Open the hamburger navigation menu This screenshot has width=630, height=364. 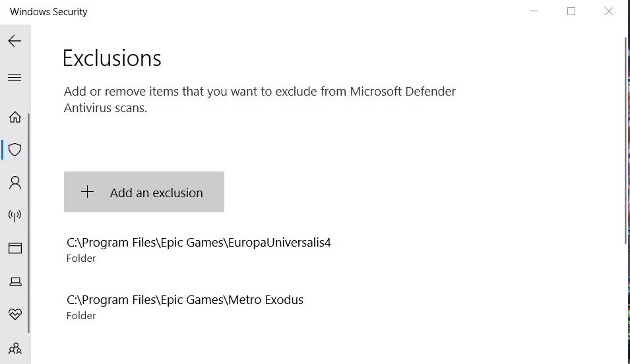coord(15,78)
